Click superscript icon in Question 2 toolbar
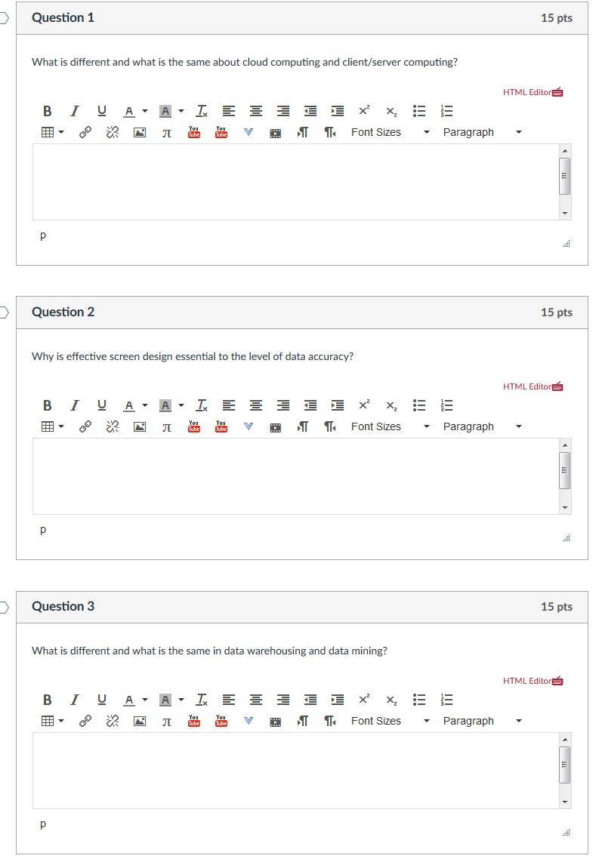599x868 pixels. click(364, 405)
